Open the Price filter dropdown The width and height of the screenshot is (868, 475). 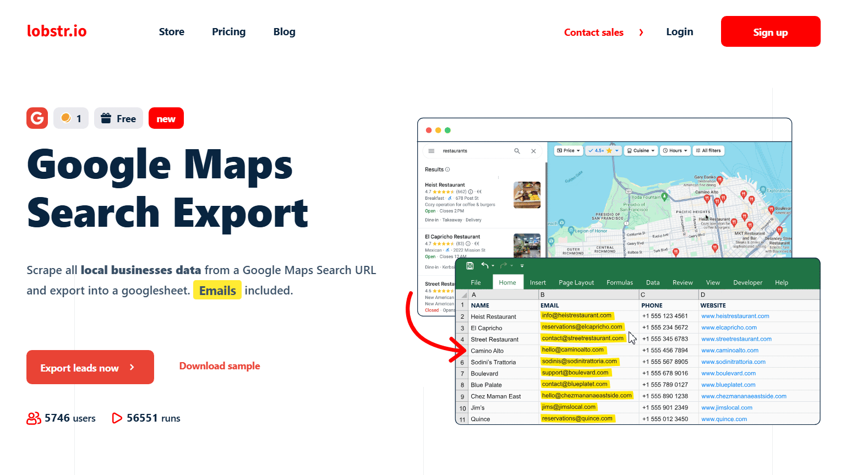(568, 150)
